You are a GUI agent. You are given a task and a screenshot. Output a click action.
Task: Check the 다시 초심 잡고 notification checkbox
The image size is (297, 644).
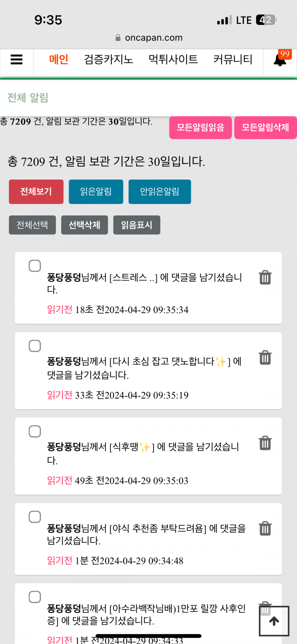(x=35, y=346)
